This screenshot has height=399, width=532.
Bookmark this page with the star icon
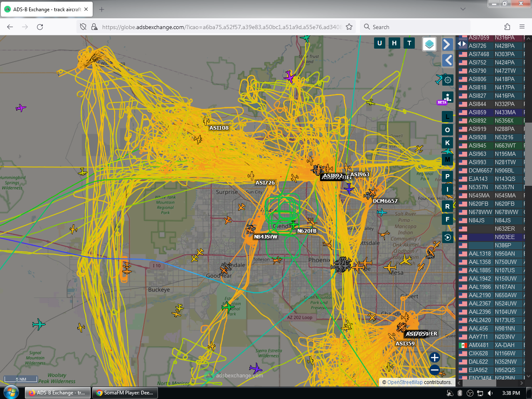(349, 27)
